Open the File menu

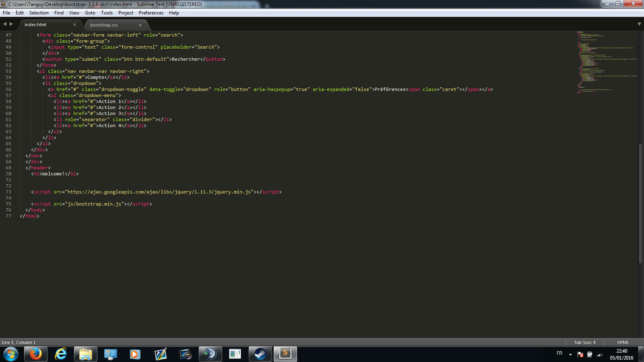coord(6,13)
